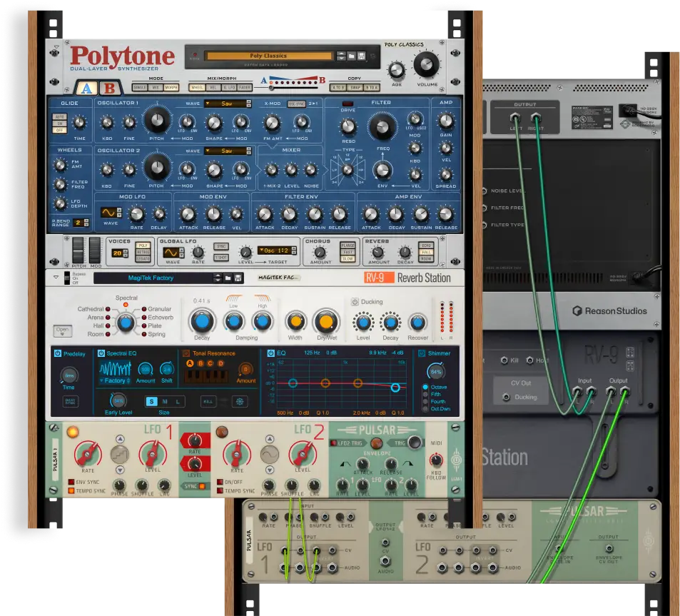Click the Pulsar LFO 1 waveform display
This screenshot has width=680, height=616.
[120, 454]
